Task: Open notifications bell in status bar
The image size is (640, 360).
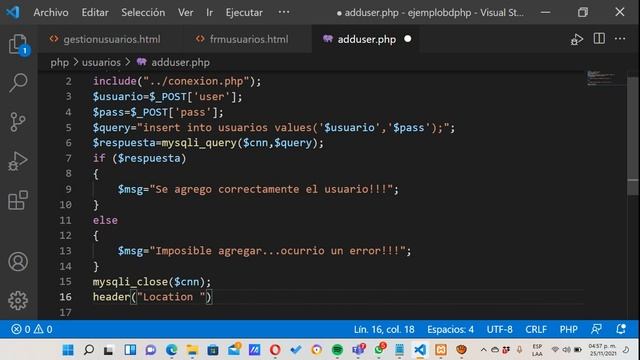Action: tap(621, 329)
